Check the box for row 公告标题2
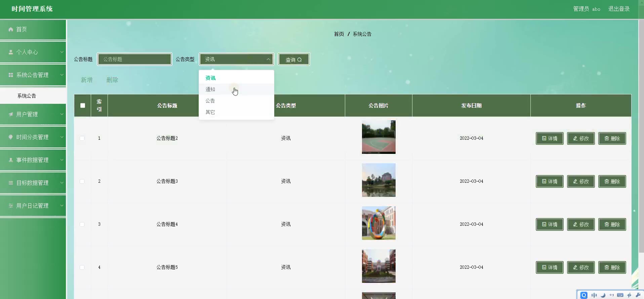This screenshot has height=299, width=644. pyautogui.click(x=82, y=138)
